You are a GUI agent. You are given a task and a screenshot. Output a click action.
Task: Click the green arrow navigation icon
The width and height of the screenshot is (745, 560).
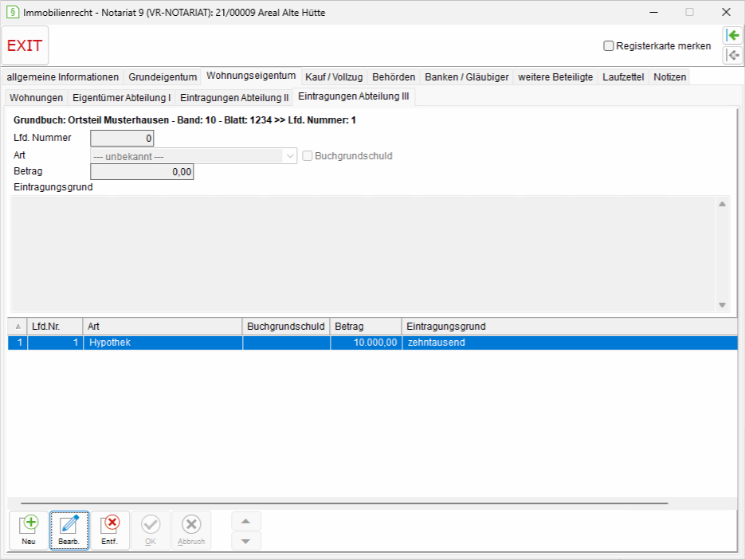pos(732,36)
